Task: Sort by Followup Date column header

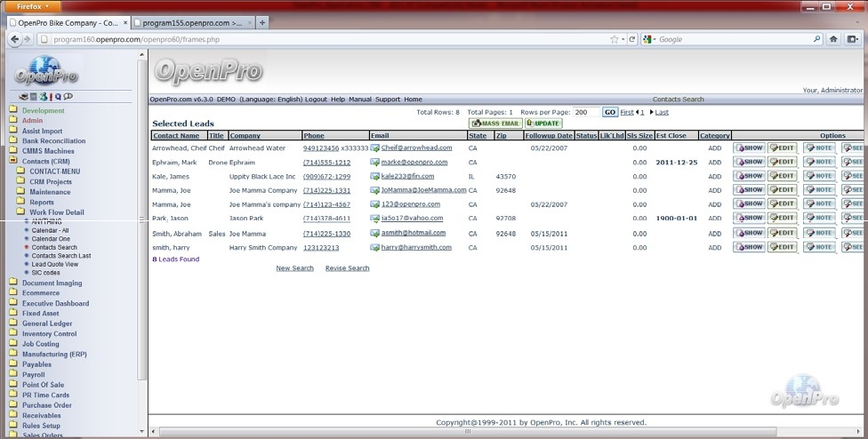Action: (549, 136)
